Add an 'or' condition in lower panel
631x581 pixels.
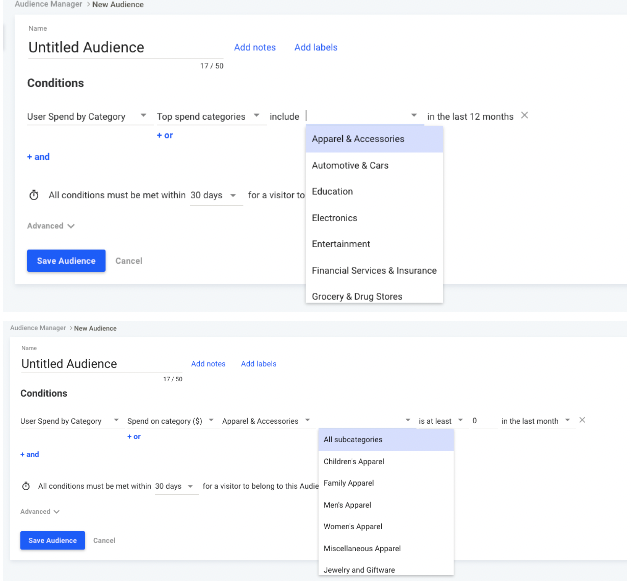[x=134, y=437]
